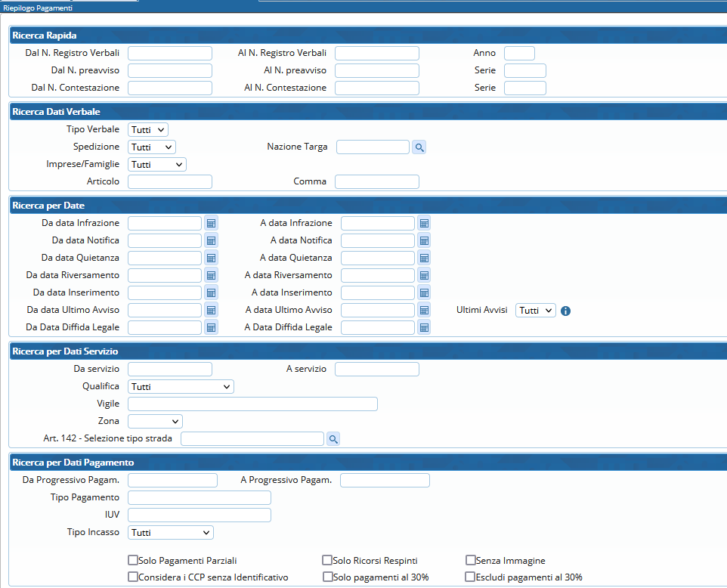Show info about Ultimi Avvisi
727x588 pixels.
565,311
